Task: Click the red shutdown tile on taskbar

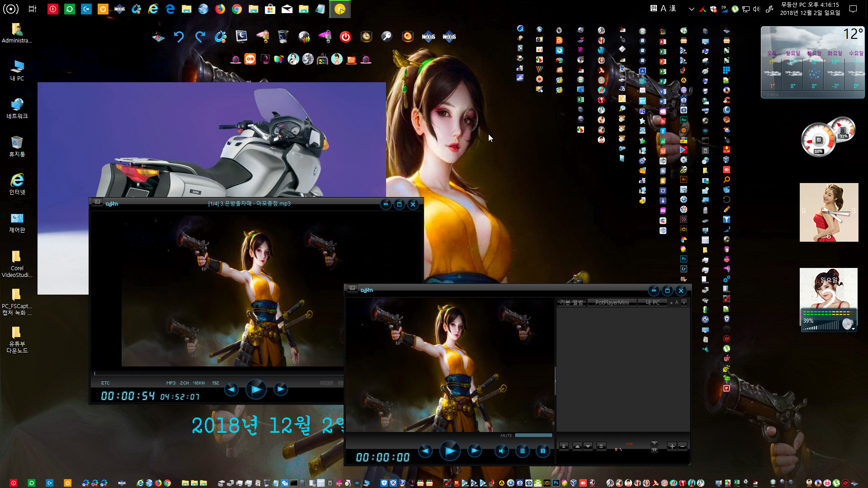Action: [53, 9]
